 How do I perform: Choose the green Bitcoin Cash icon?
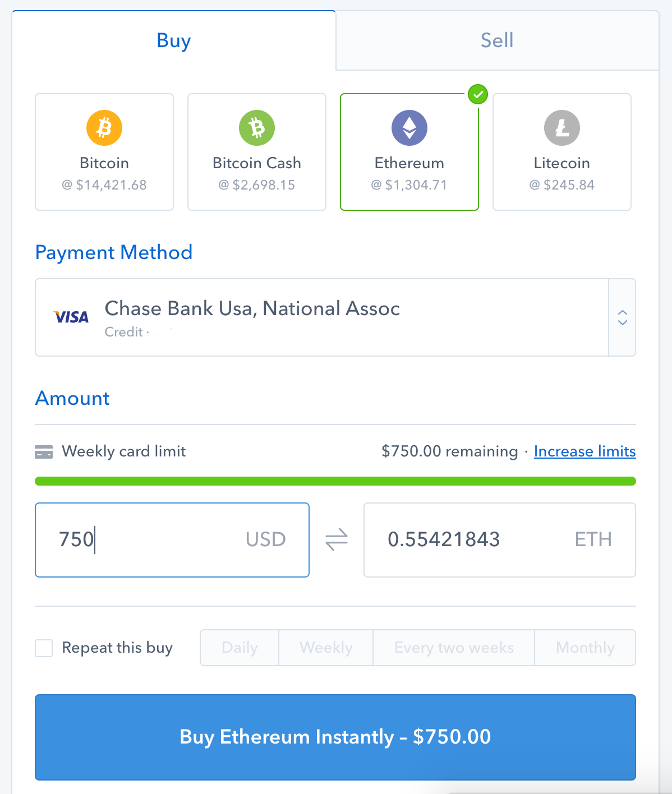257,127
